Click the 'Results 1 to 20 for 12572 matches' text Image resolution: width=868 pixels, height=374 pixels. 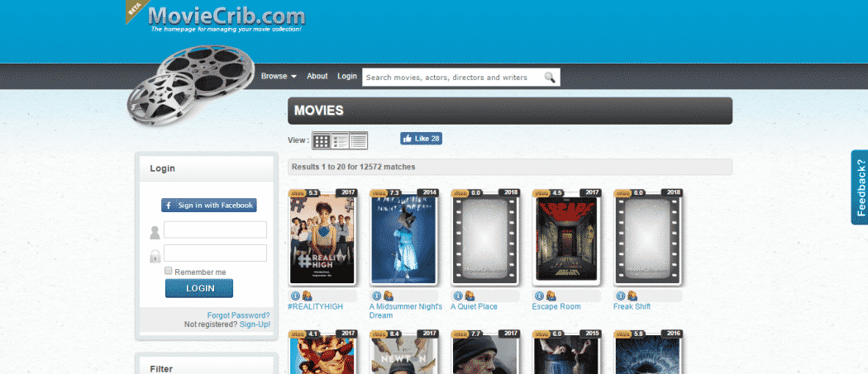click(x=354, y=167)
